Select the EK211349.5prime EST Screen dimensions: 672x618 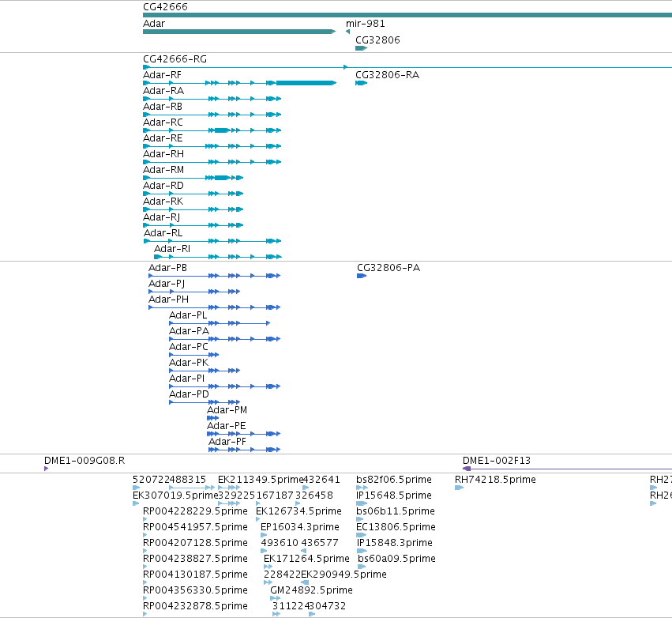pos(260,480)
